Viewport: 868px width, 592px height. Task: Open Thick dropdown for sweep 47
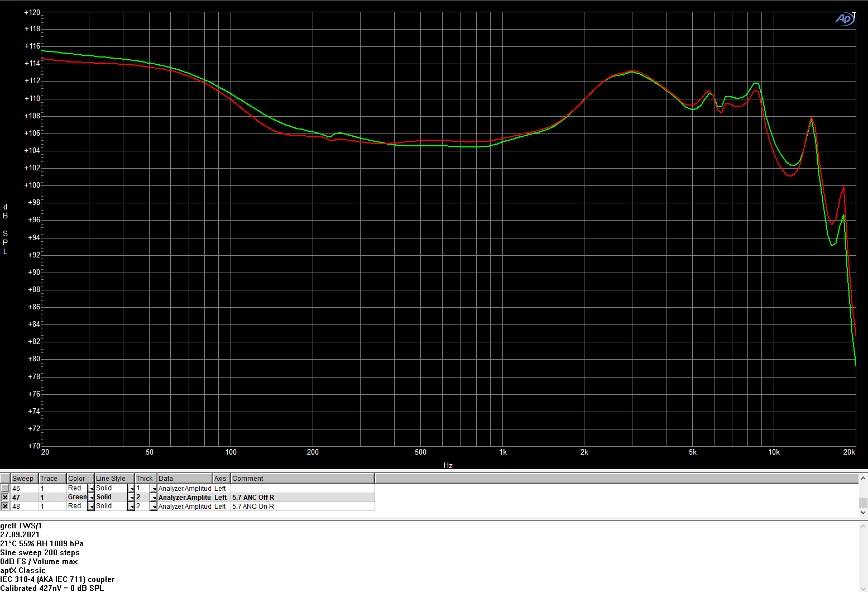click(154, 498)
